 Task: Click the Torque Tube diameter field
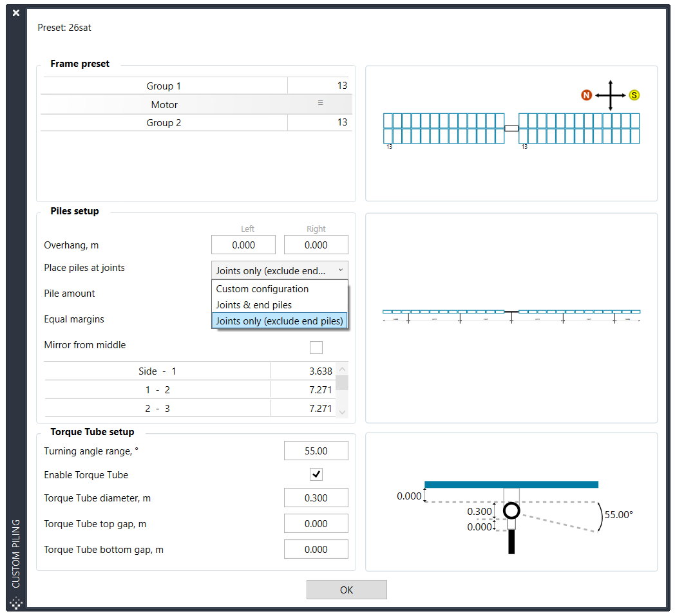click(x=316, y=498)
